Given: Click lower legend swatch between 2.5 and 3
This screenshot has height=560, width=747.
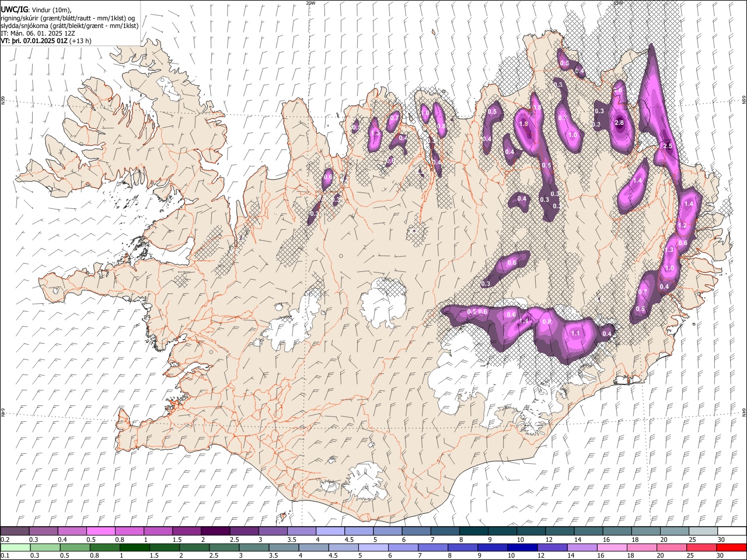Looking at the screenshot, I should (x=224, y=547).
